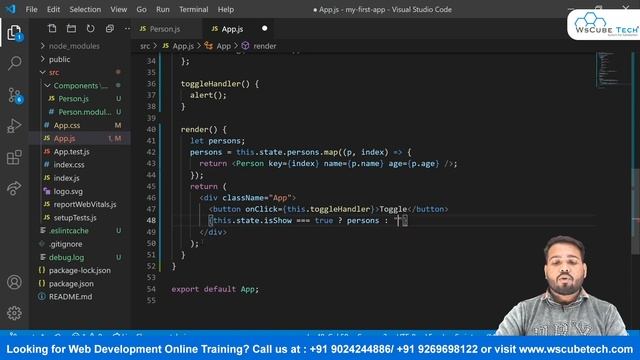Viewport: 640px width, 360px height.
Task: Open the Run and Debug view
Action: coord(14,126)
